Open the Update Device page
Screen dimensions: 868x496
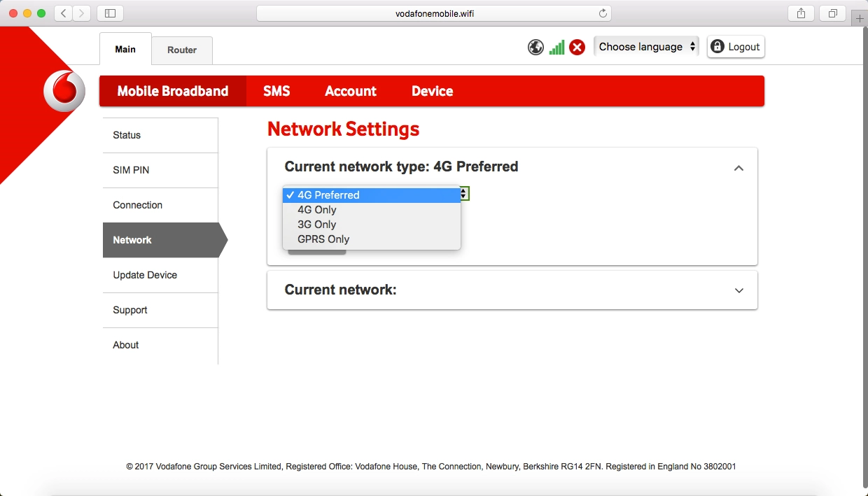click(145, 275)
